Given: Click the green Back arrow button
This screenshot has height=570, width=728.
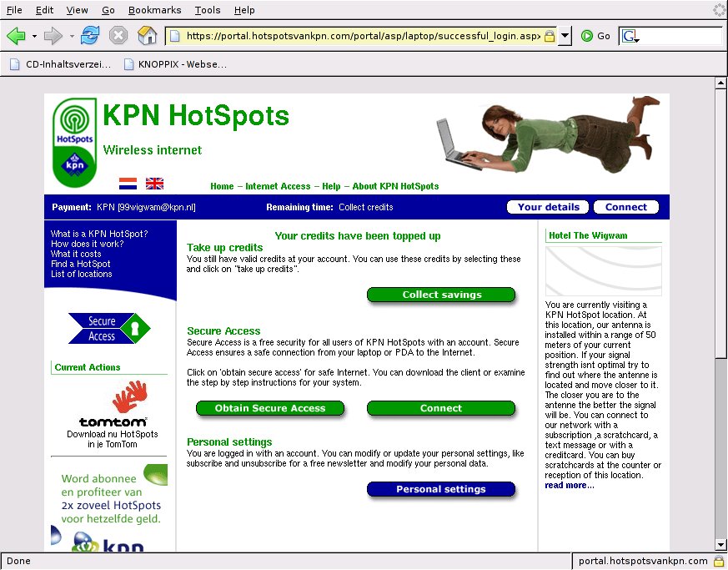Looking at the screenshot, I should click(x=16, y=36).
